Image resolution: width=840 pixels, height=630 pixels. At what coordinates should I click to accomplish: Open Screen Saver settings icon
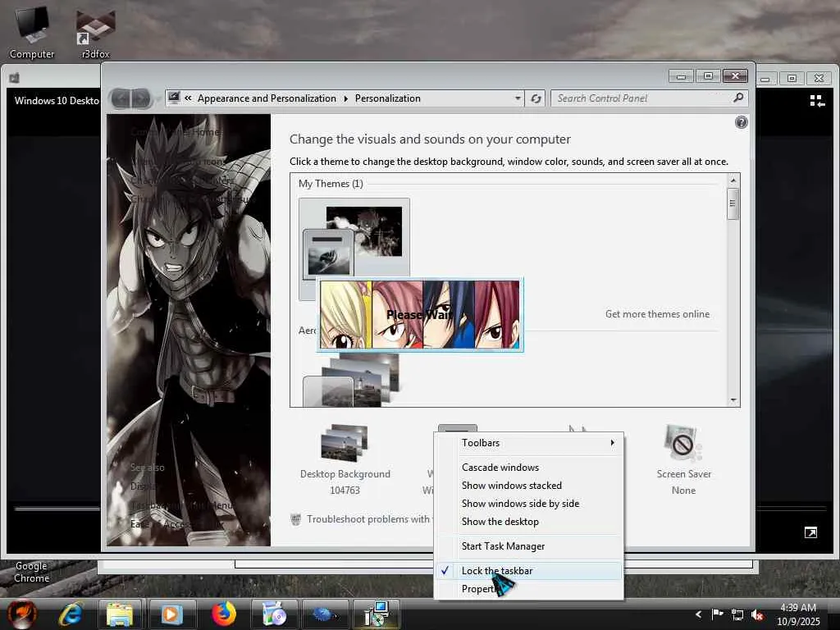coord(682,442)
